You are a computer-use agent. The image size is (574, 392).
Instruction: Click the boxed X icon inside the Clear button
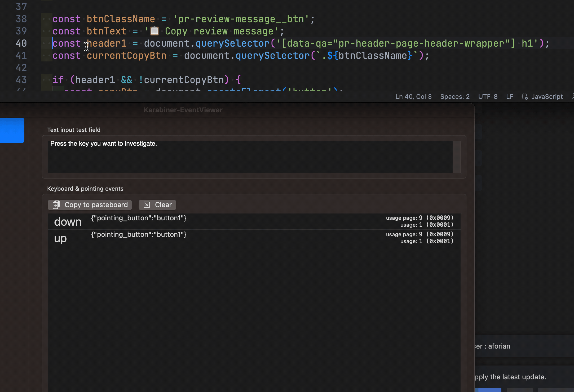147,204
